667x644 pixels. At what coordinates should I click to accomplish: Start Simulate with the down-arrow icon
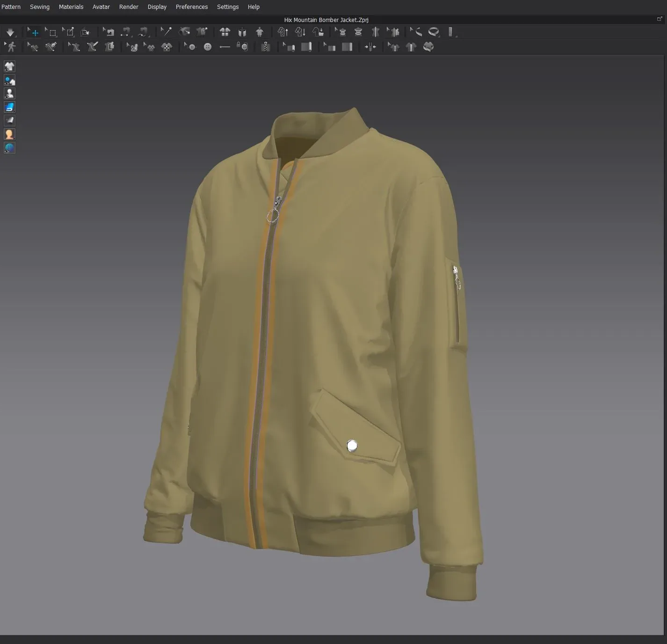click(10, 32)
